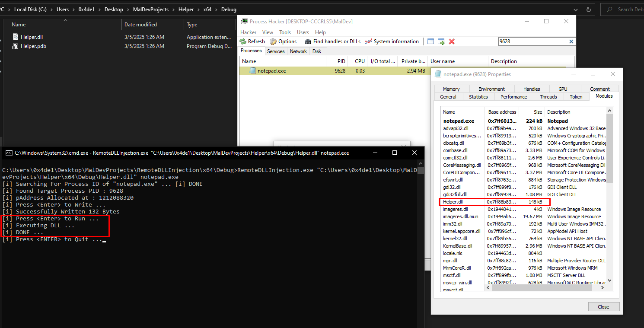Open the Tools menu in Process Hacker
This screenshot has height=328, width=644.
point(285,32)
